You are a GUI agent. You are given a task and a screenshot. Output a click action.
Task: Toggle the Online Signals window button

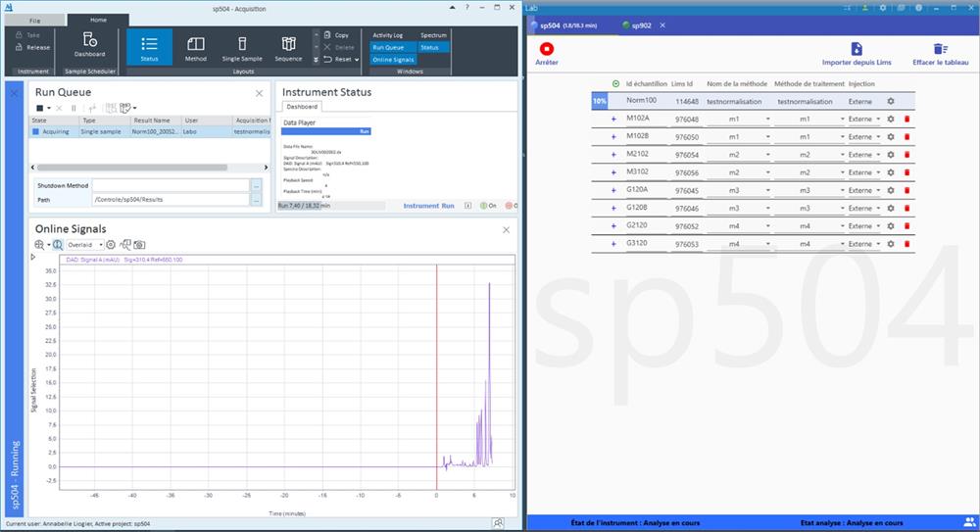tap(392, 60)
